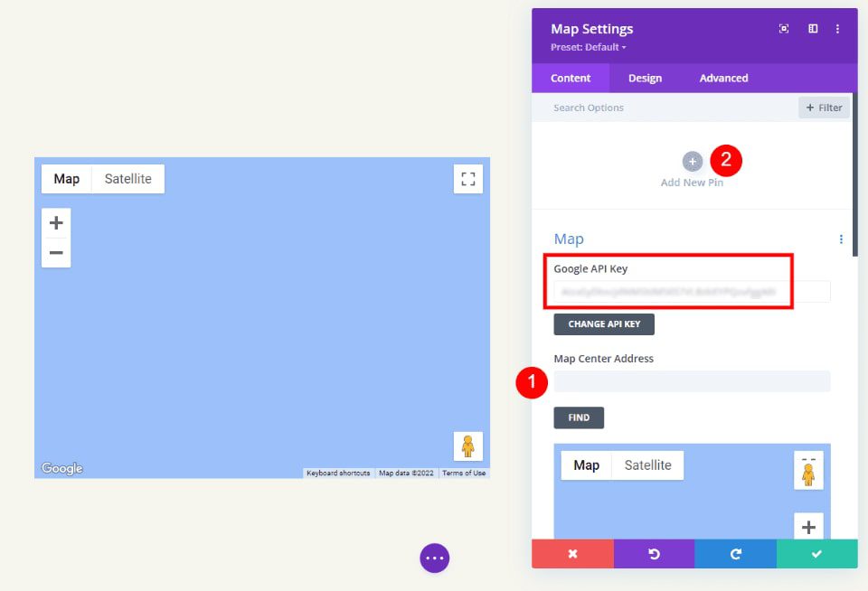Click the Find button below Map Center Address
The height and width of the screenshot is (591, 868).
click(x=579, y=417)
